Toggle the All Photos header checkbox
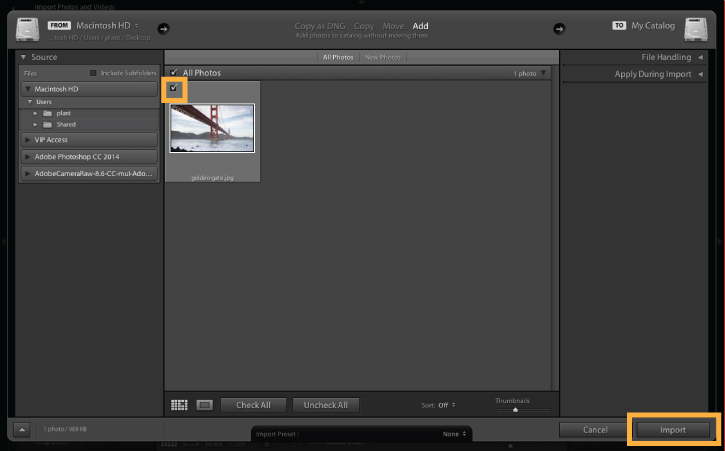Screen dimensions: 725x451 pos(174,73)
